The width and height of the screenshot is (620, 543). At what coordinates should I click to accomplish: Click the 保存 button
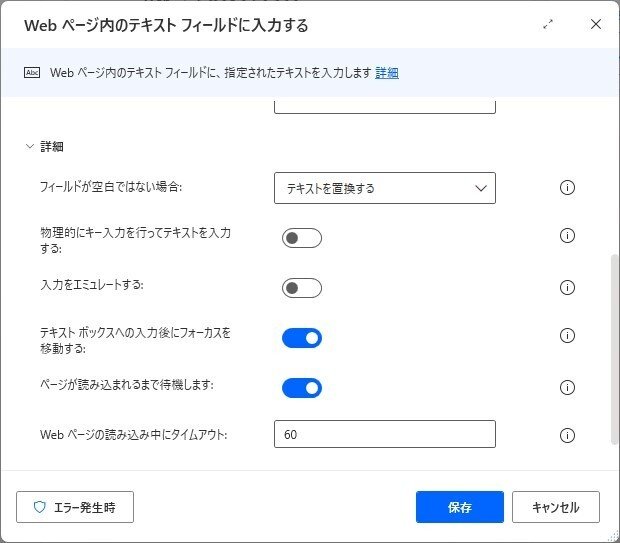pyautogui.click(x=460, y=507)
